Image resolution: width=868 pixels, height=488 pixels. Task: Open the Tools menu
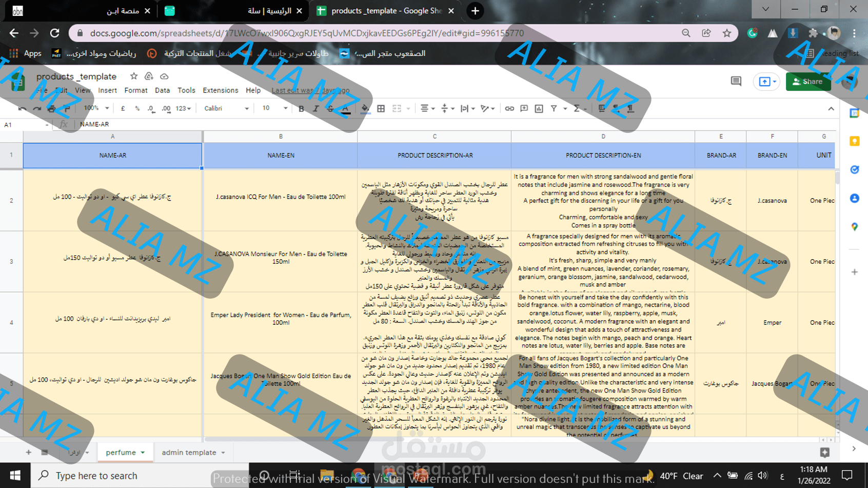pos(186,90)
